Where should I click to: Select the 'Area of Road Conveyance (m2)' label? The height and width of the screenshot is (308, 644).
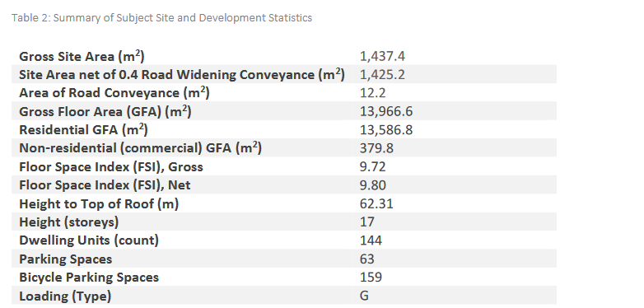[x=114, y=93]
